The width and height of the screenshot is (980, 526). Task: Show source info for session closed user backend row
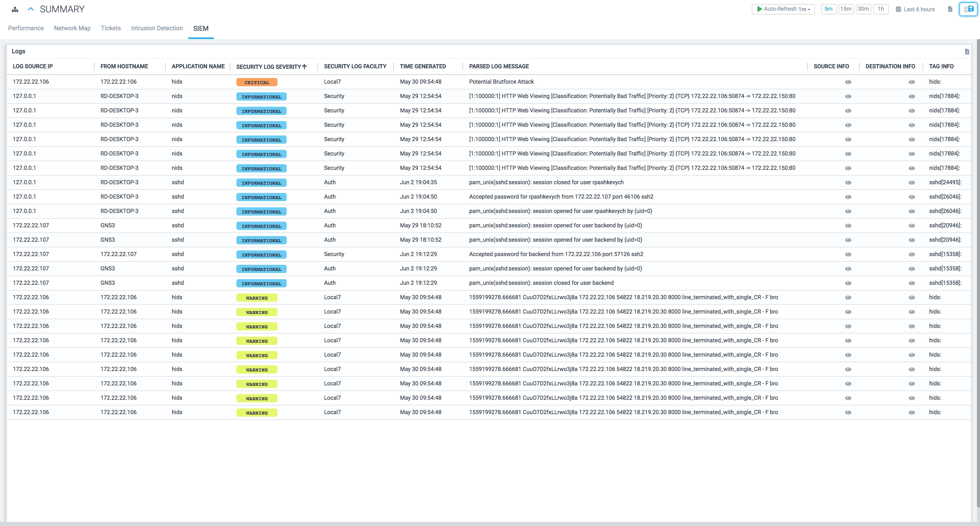coord(848,283)
